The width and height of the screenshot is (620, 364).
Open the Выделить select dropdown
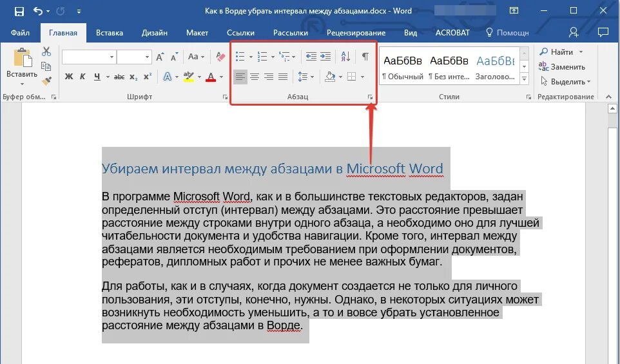pos(565,82)
